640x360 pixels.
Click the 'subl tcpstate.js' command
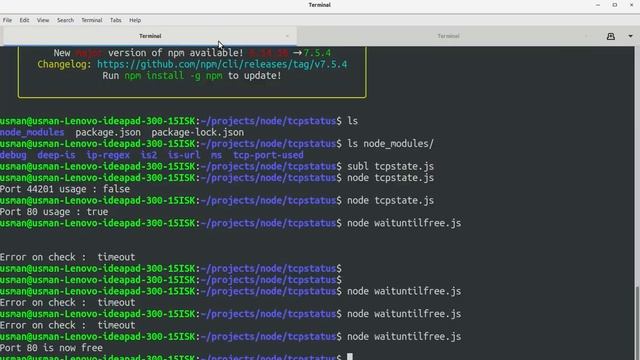[390, 167]
